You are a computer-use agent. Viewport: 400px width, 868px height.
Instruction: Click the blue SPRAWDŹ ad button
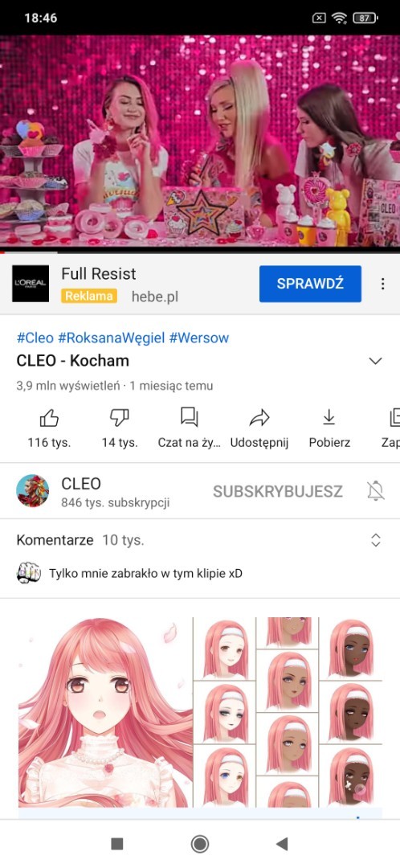click(310, 284)
